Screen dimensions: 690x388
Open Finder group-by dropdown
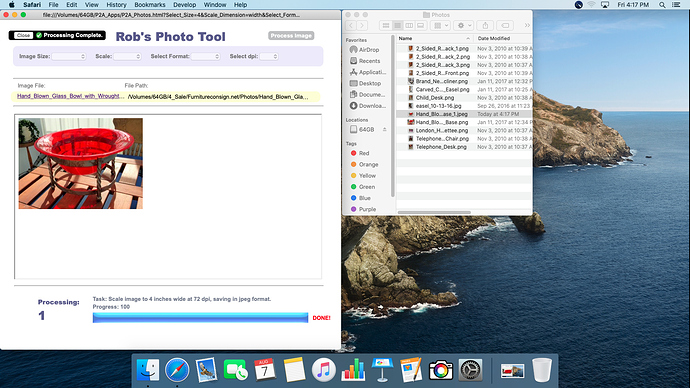pyautogui.click(x=440, y=26)
